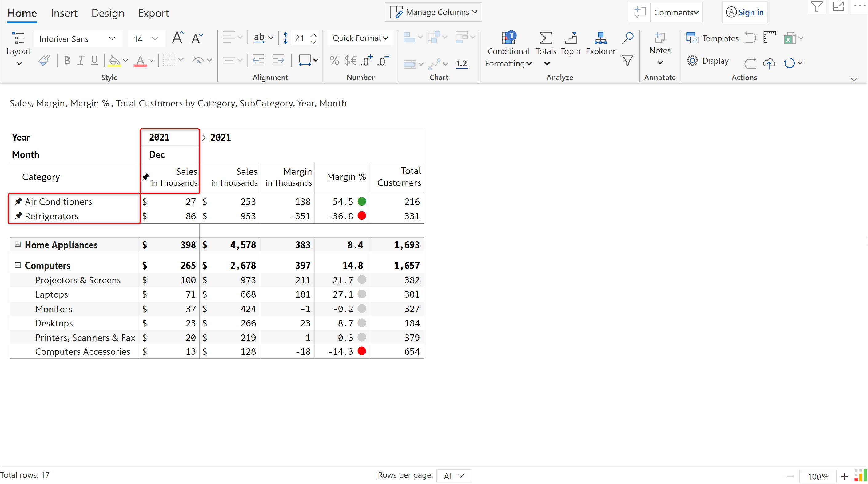
Task: Click the Top n icon
Action: pos(570,38)
